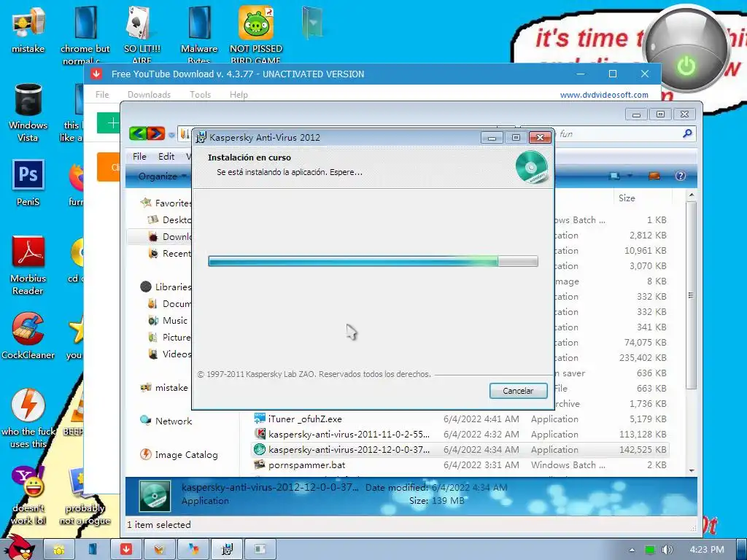Open Help menu in YouTube Download
Image resolution: width=747 pixels, height=560 pixels.
coord(239,94)
